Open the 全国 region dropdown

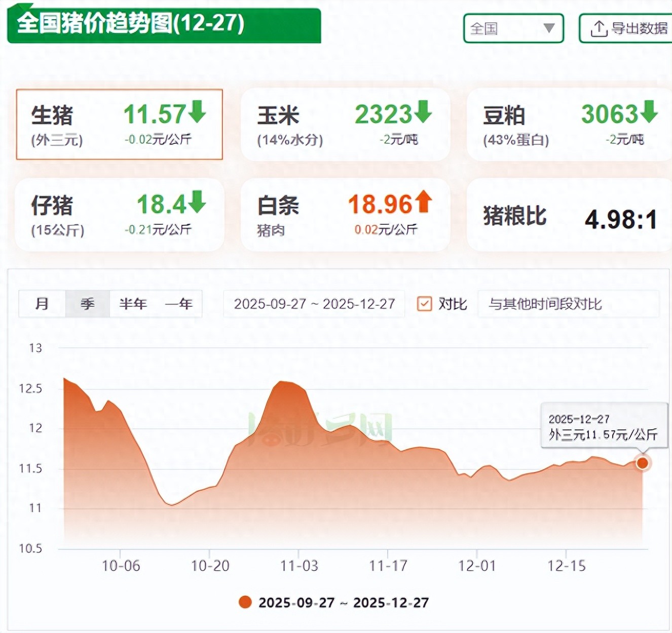513,28
